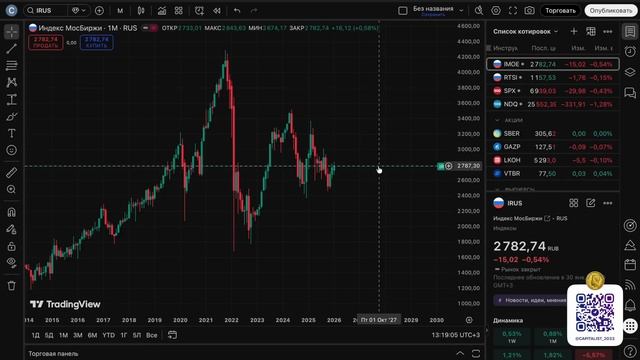Select the 6М time range tab
The image size is (640, 360).
coord(92,335)
